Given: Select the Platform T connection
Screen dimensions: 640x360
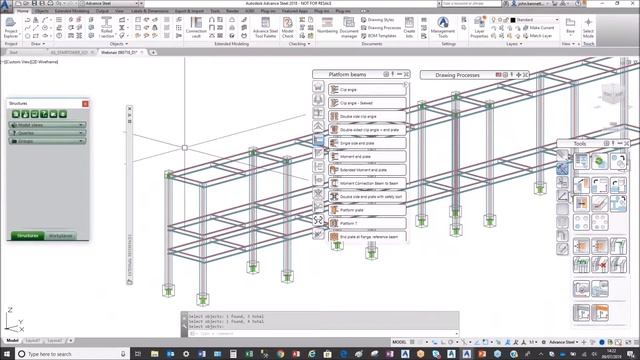Looking at the screenshot, I should 367,223.
